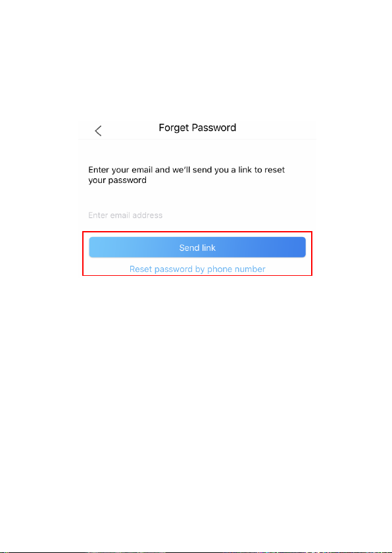
Task: Click the words 'Send link' on the button
Action: click(197, 248)
